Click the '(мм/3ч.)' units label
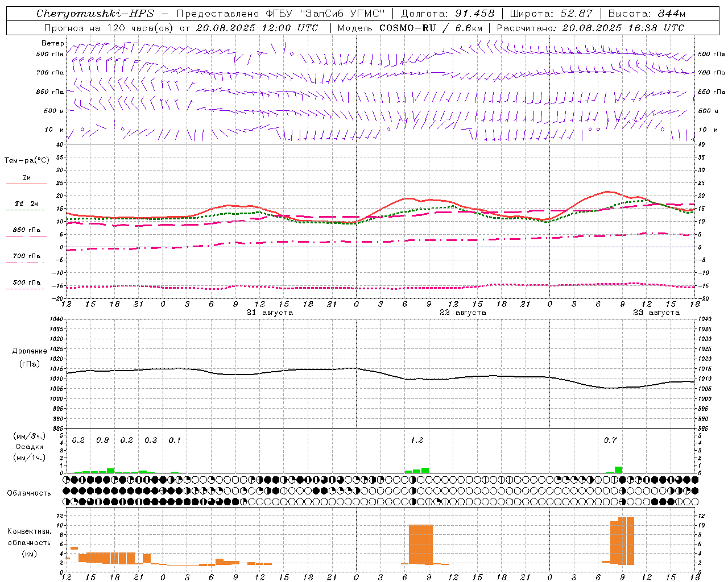Screen dimensions: 728x582 (x=30, y=436)
